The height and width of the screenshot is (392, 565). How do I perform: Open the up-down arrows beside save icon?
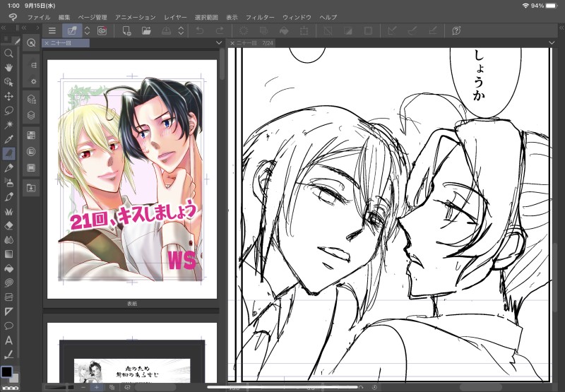pyautogui.click(x=181, y=31)
